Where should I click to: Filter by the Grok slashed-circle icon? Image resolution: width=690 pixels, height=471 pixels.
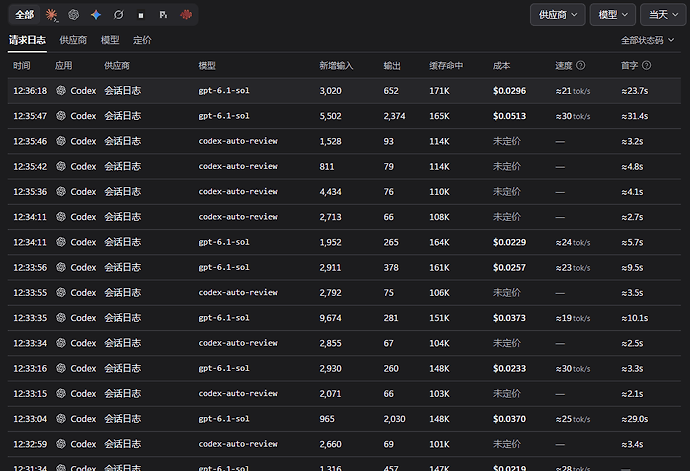click(x=118, y=15)
